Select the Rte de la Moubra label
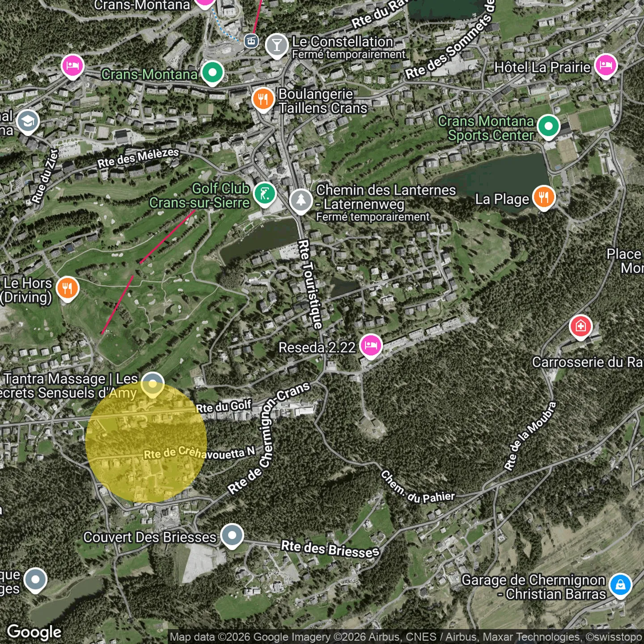 [x=530, y=436]
